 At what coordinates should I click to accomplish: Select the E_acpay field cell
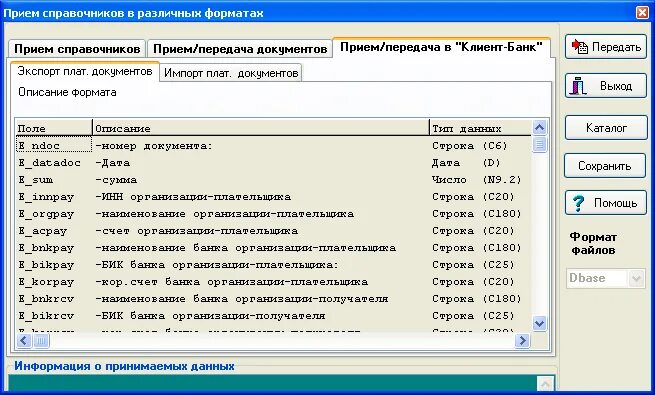coord(54,231)
